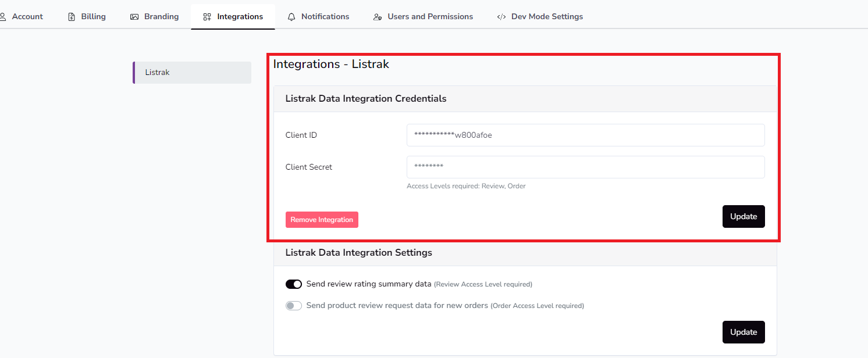Click the Integrations grid icon
Screen dimensions: 868x358
point(207,17)
